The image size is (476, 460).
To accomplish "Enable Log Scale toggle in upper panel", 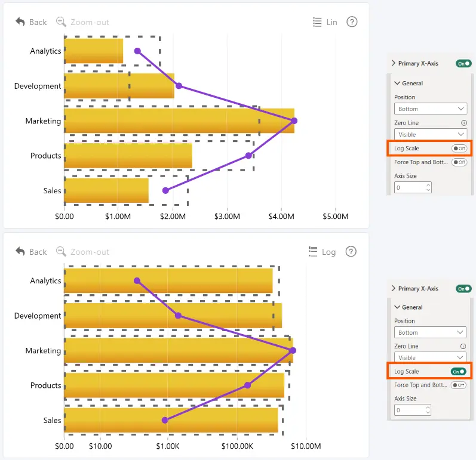I will 459,149.
